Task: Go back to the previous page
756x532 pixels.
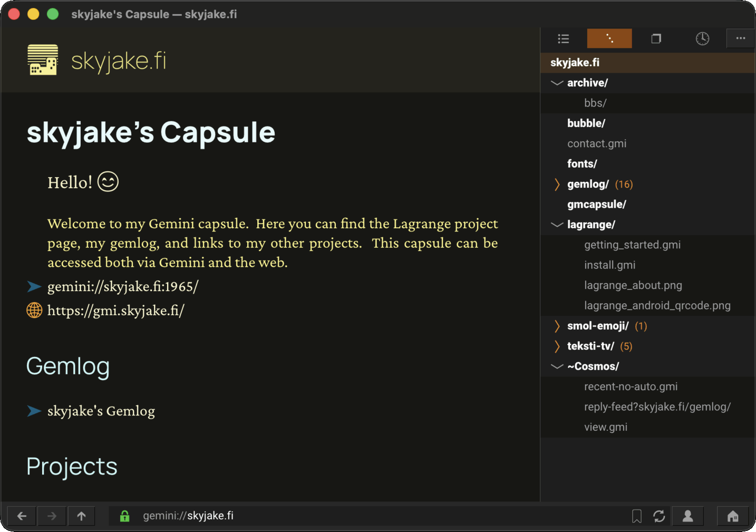Action: tap(22, 516)
